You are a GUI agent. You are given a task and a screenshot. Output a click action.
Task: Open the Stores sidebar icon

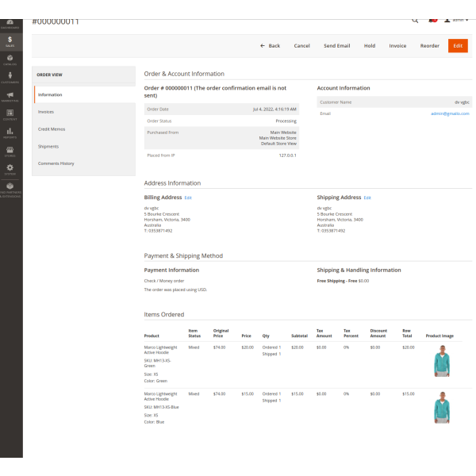(10, 151)
